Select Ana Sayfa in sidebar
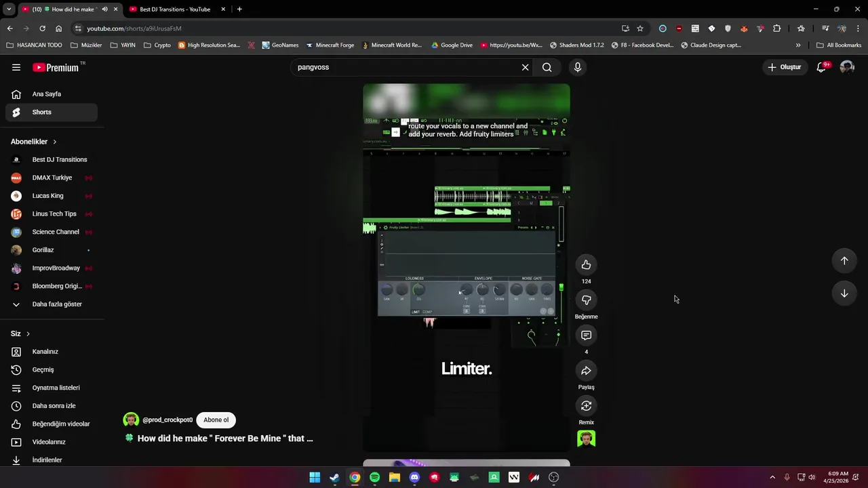 (x=52, y=94)
